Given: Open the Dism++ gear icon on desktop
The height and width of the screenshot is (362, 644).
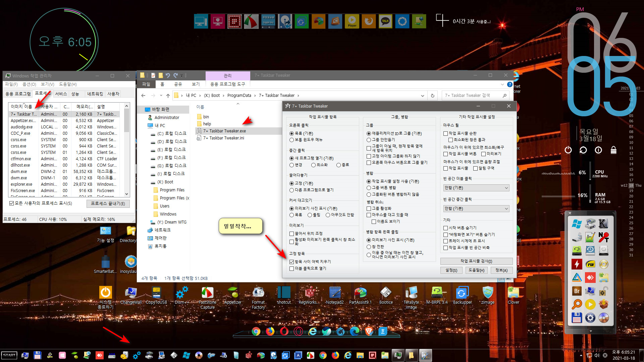Looking at the screenshot, I should [x=182, y=295].
